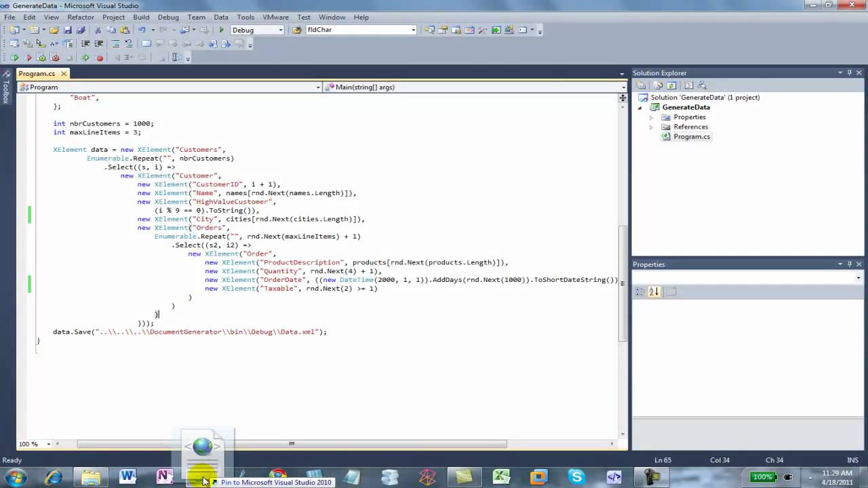Click the Toggle Bookmark icon
Viewport: 868px width, 488px height.
click(x=146, y=43)
